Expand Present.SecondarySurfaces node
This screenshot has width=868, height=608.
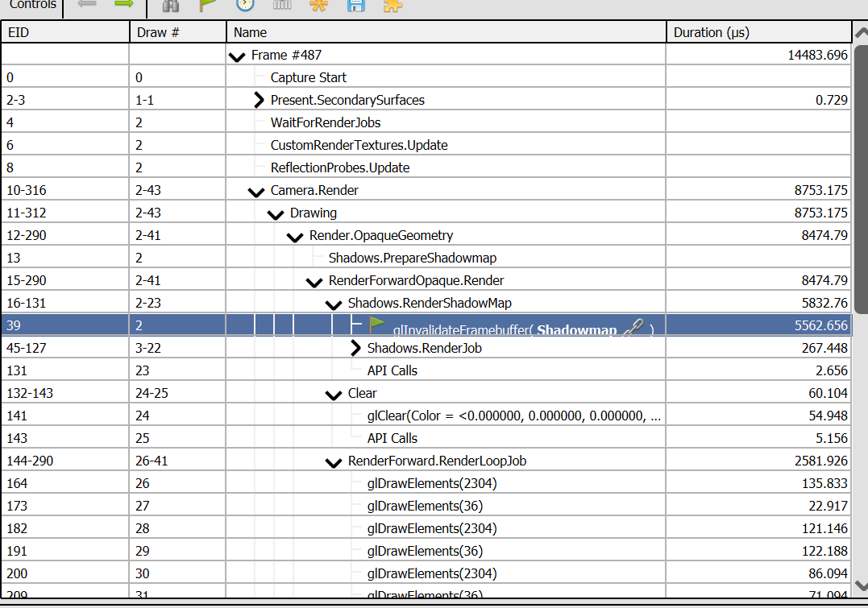coord(259,100)
